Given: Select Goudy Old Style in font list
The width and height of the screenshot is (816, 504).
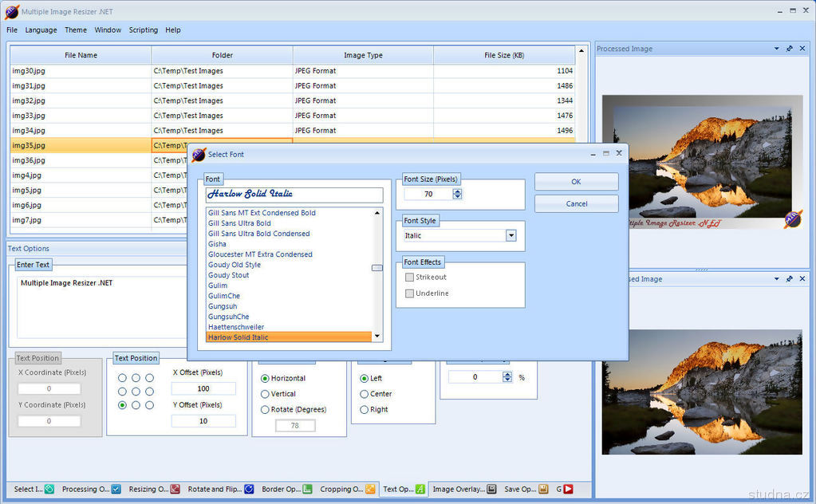Looking at the screenshot, I should [235, 265].
